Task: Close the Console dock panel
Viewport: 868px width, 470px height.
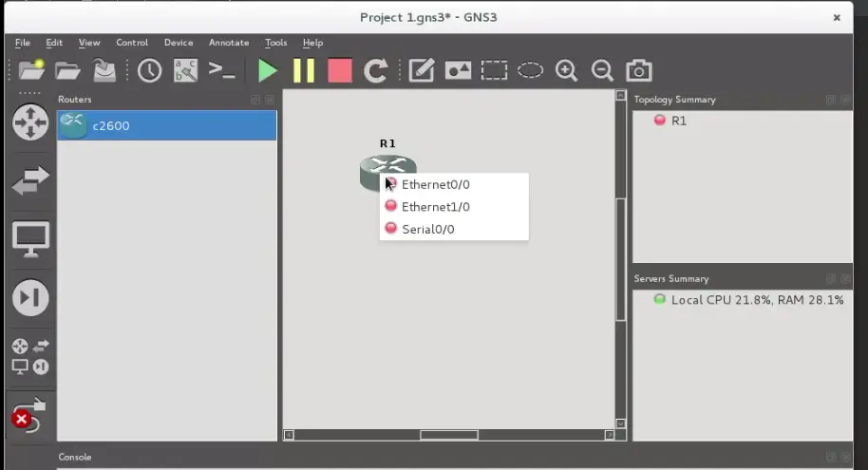Action: click(845, 457)
